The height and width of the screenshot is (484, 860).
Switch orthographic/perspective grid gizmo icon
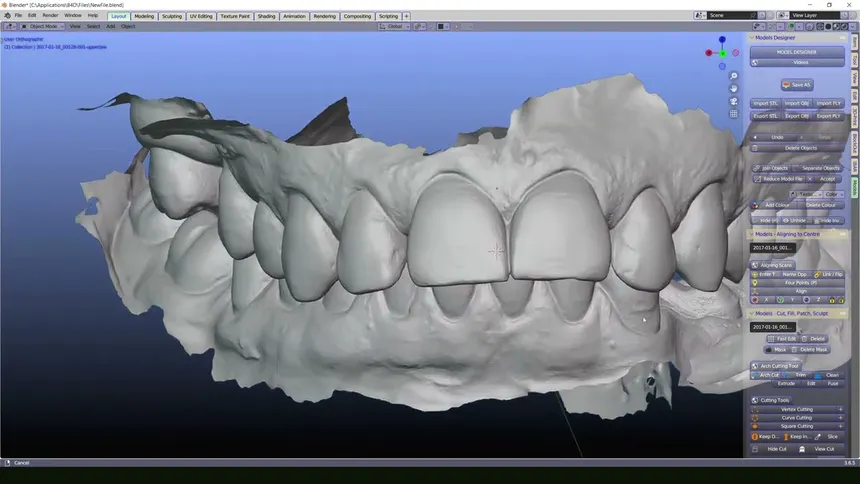point(734,114)
